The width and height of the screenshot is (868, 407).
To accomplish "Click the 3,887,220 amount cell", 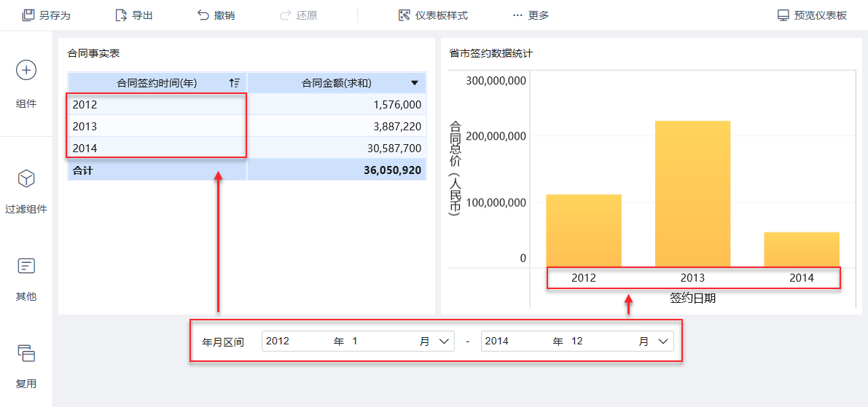I will click(337, 126).
